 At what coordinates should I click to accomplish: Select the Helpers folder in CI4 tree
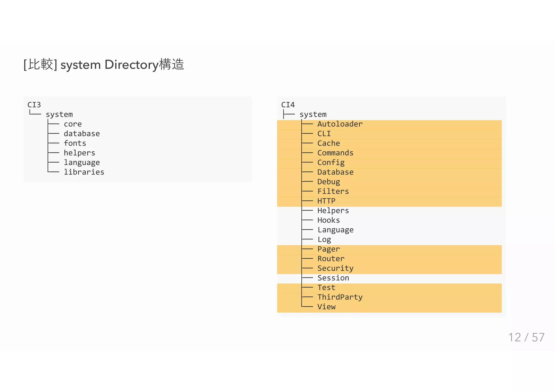pyautogui.click(x=333, y=211)
